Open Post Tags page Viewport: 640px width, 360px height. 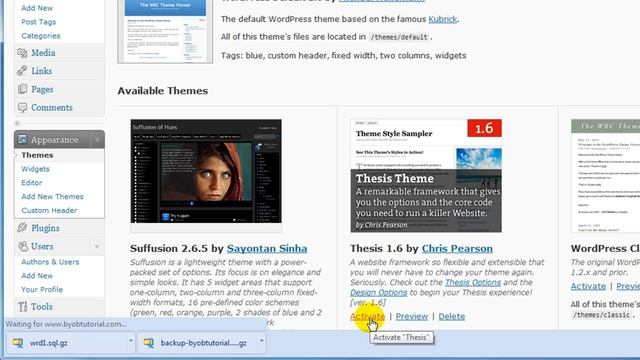coord(38,22)
